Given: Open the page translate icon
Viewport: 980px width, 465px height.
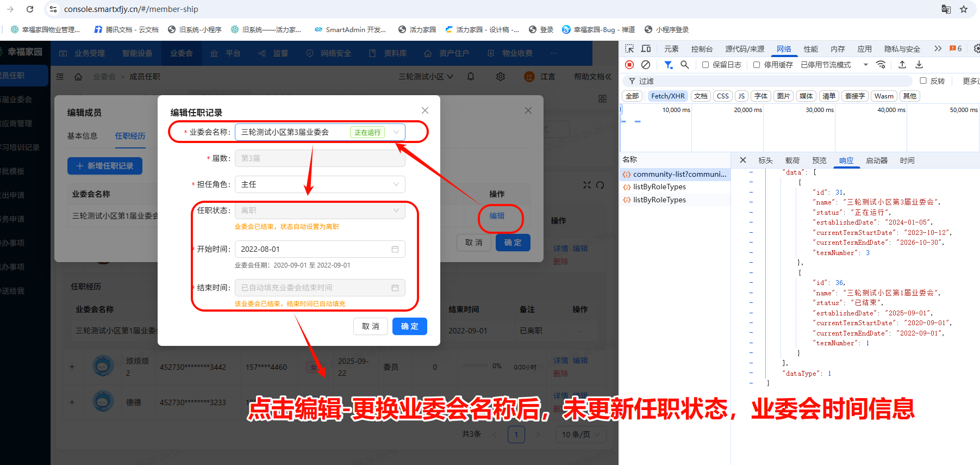Looking at the screenshot, I should (x=946, y=9).
